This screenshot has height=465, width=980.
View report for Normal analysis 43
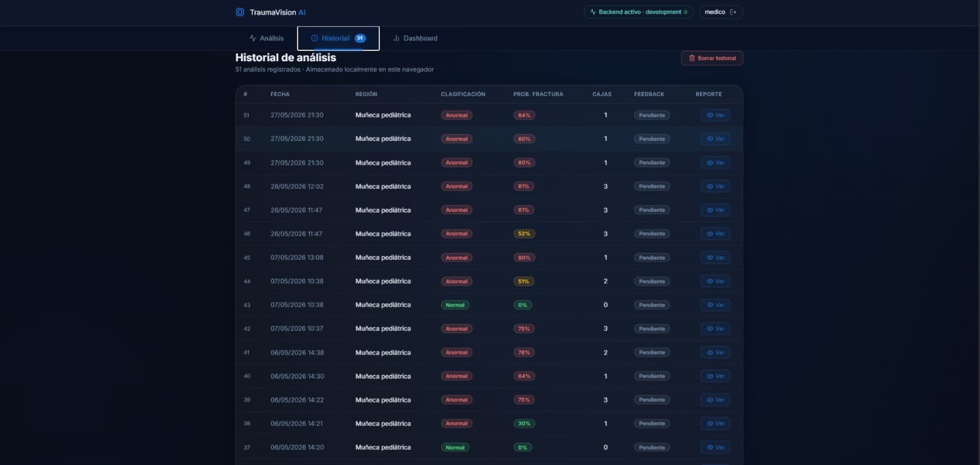pyautogui.click(x=715, y=305)
